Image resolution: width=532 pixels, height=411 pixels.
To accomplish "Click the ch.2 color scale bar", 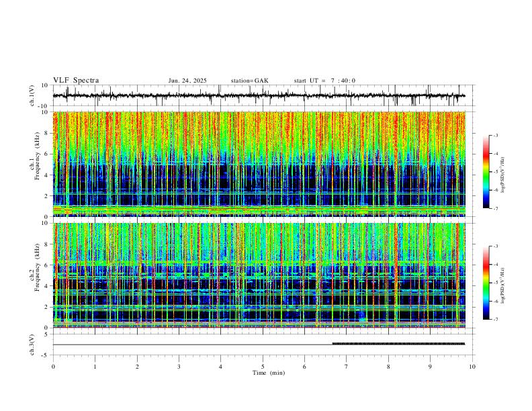I will (x=486, y=283).
